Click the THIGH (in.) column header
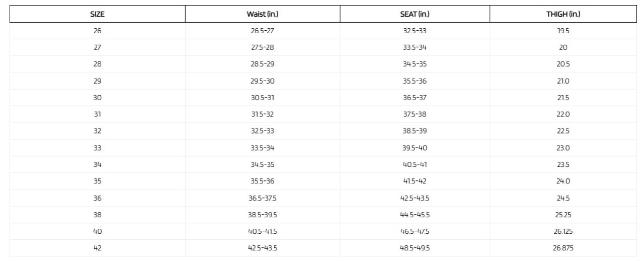644x261 pixels. [x=563, y=14]
